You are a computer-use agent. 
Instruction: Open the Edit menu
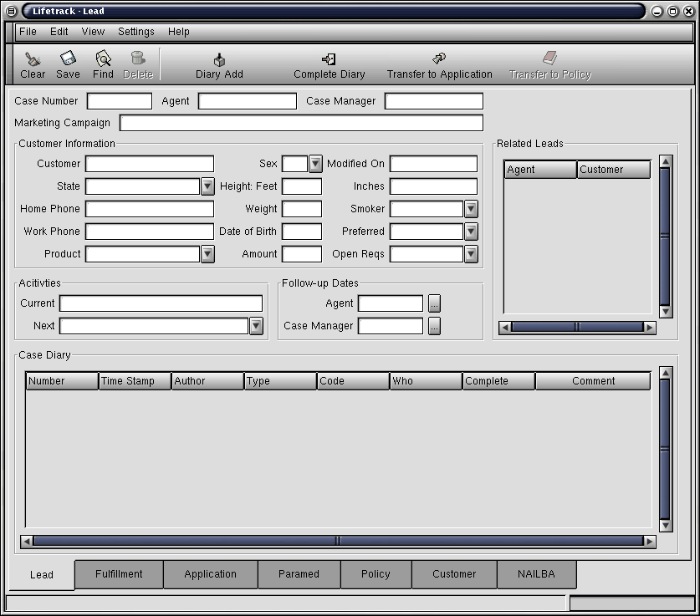pos(59,32)
